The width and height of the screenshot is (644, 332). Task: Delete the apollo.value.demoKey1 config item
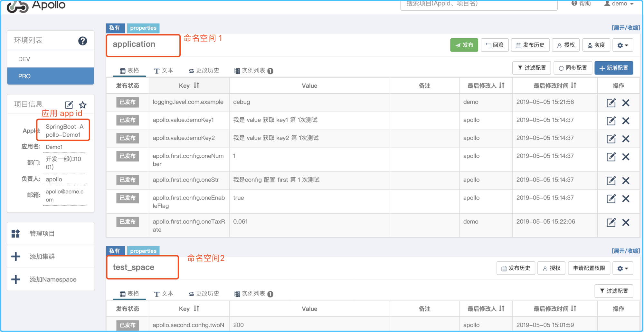click(x=626, y=121)
